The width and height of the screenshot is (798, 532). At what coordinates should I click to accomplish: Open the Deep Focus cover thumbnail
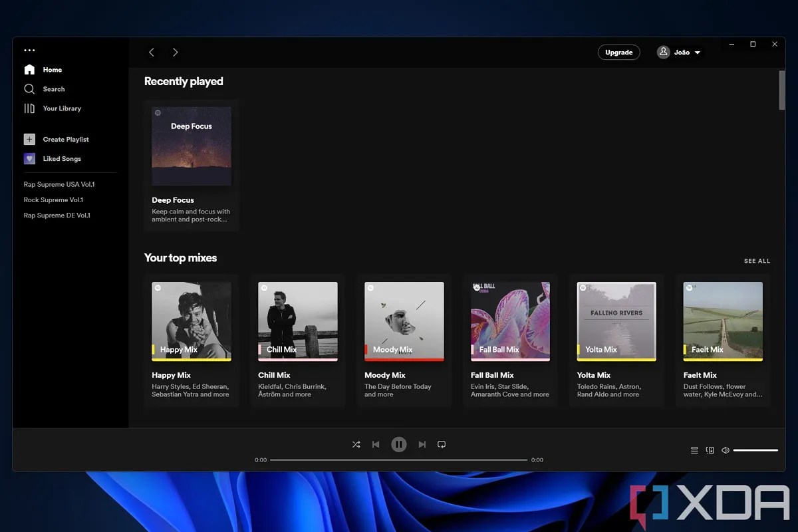(192, 146)
